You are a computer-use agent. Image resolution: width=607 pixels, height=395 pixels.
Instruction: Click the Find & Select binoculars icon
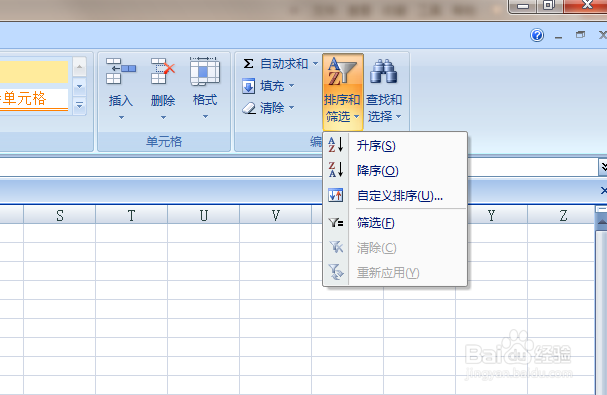[384, 71]
